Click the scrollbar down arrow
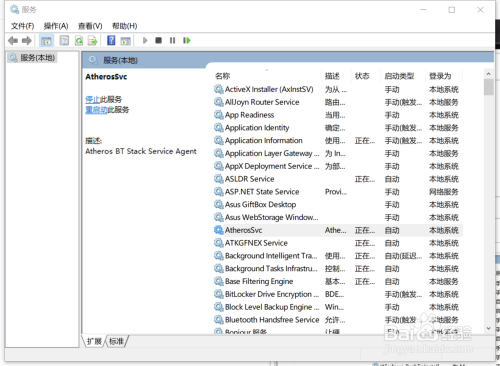This screenshot has height=366, width=500. pos(489,328)
